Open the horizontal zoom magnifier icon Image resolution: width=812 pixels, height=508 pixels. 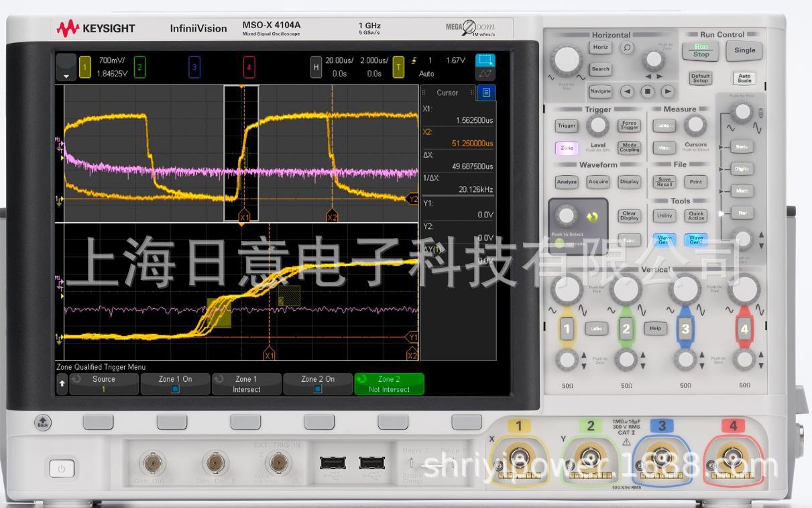(626, 48)
